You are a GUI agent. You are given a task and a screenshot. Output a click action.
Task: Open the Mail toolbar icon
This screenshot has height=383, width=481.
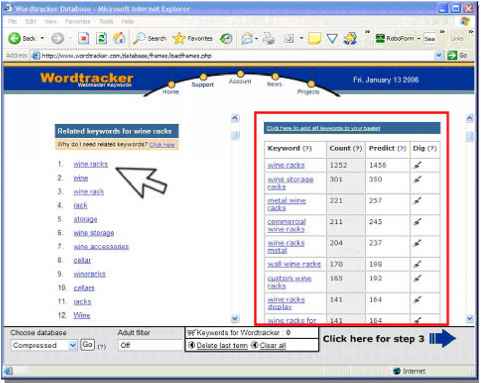(247, 39)
